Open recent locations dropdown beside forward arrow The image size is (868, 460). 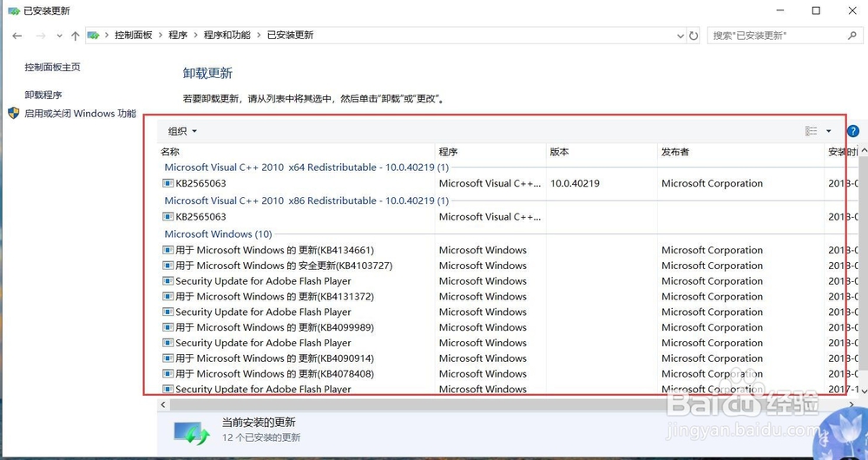pos(59,36)
